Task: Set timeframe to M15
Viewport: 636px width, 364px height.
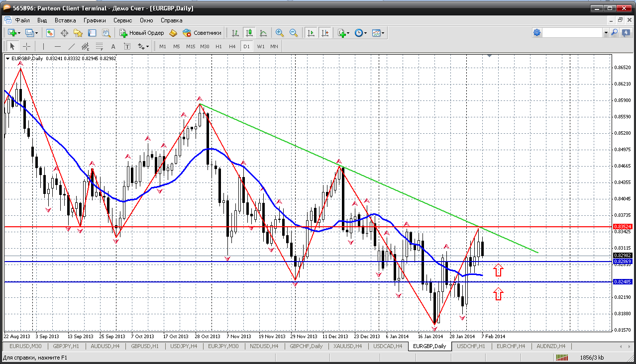Action: pyautogui.click(x=191, y=46)
